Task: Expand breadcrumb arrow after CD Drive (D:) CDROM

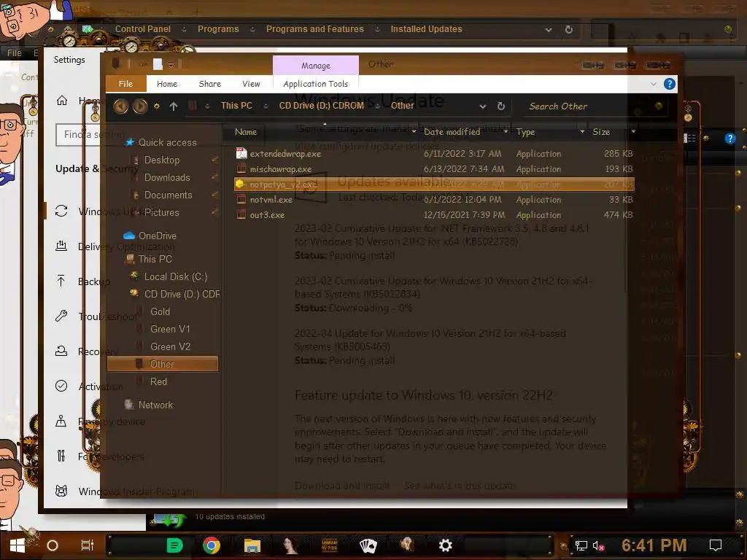Action: tap(377, 106)
